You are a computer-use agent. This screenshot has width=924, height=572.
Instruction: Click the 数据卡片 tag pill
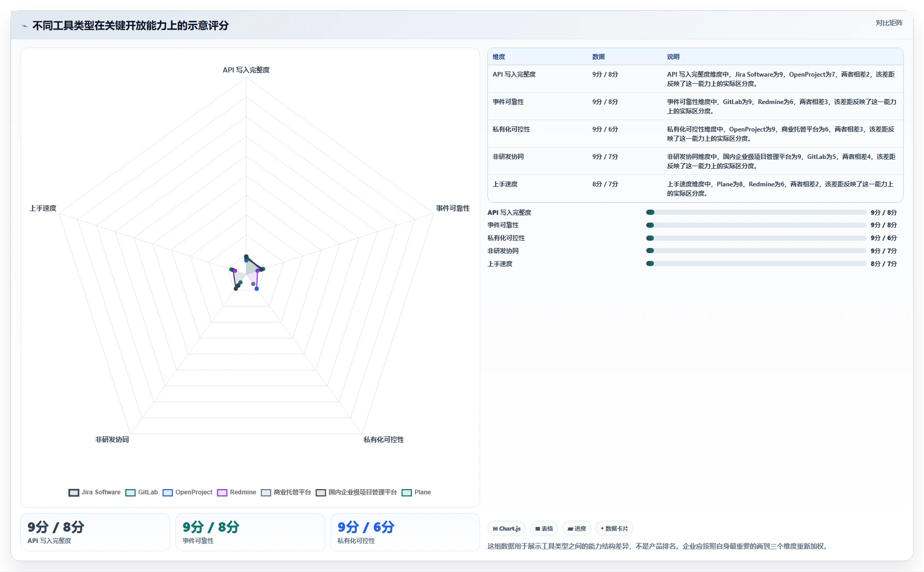pos(614,529)
